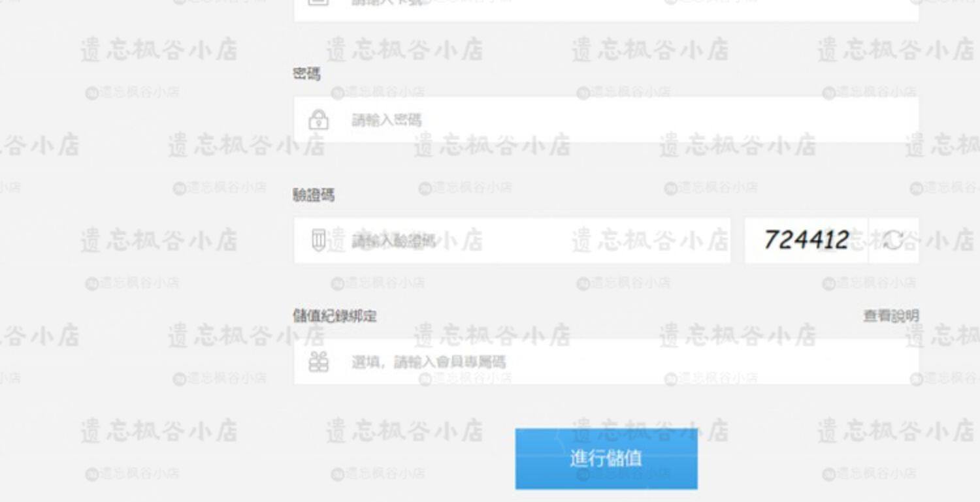Click the card icon in top field
The image size is (980, 502).
point(318,2)
